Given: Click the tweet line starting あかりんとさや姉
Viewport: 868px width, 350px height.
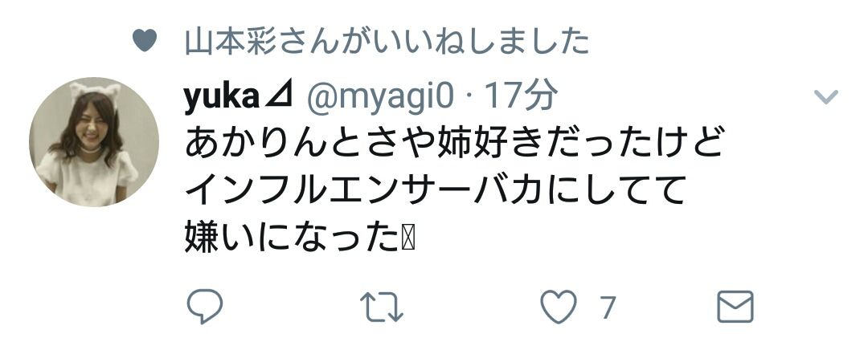Looking at the screenshot, I should click(454, 144).
